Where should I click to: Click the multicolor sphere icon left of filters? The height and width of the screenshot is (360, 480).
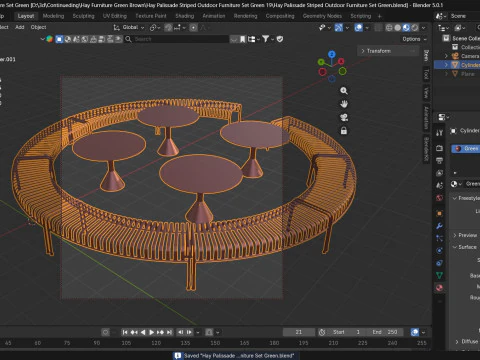pos(50,39)
